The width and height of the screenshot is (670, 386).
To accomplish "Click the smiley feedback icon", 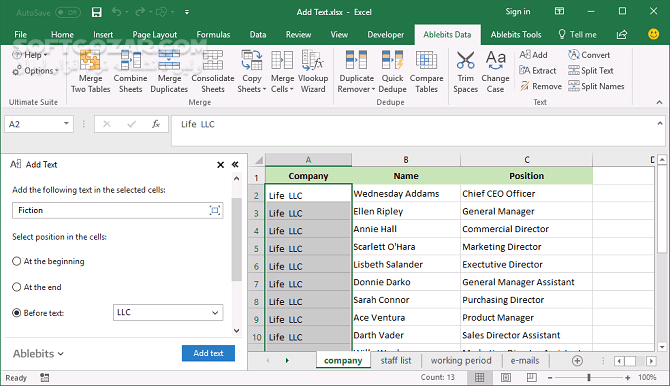I will (x=653, y=34).
